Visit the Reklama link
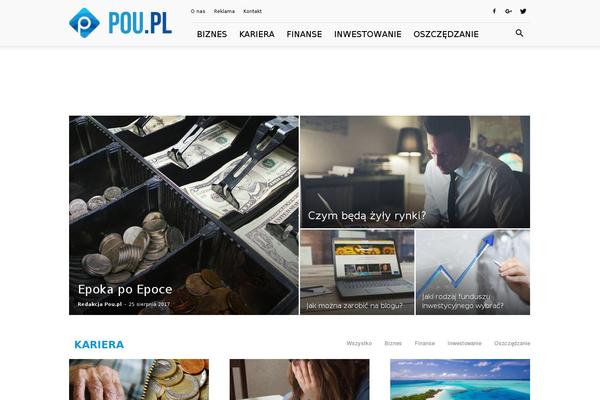The height and width of the screenshot is (400, 600). coord(224,11)
